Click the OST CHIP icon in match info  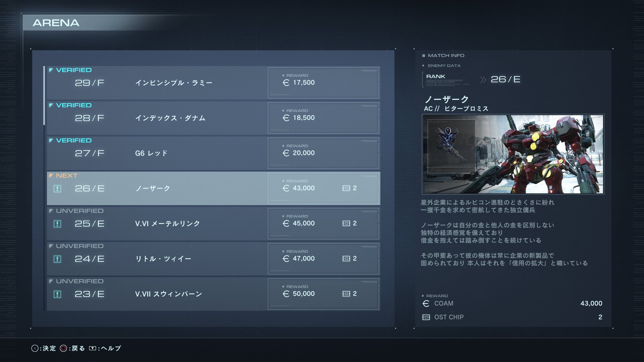click(426, 317)
